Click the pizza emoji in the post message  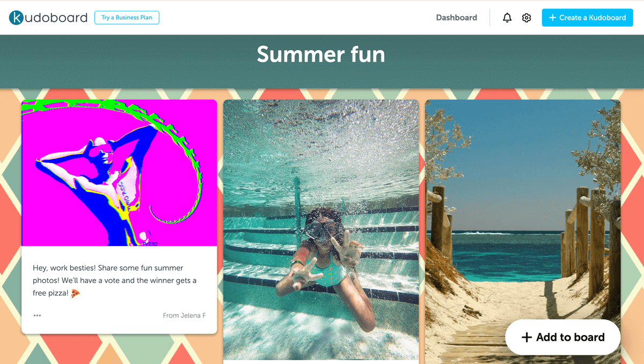click(76, 293)
